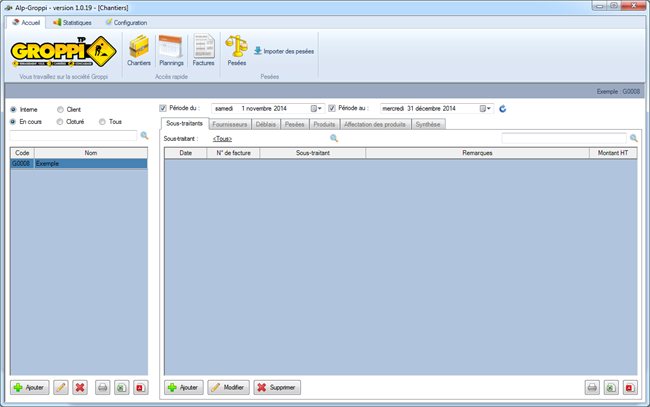Select the Cloturé radio button
650x407 pixels.
60,122
